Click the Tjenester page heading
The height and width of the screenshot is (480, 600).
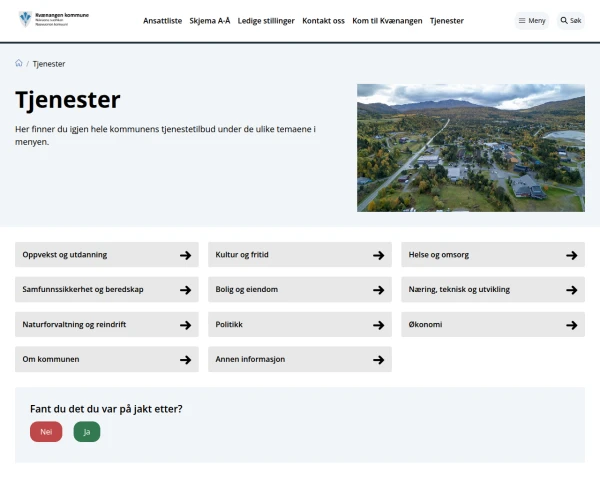(68, 100)
